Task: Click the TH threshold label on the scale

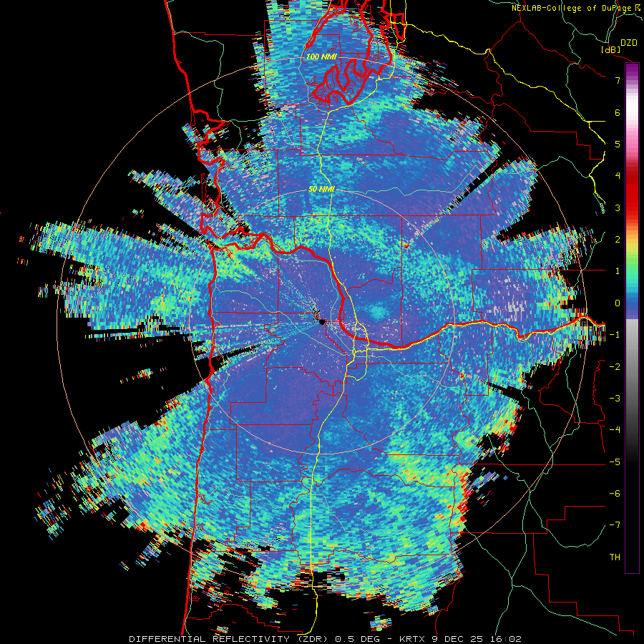Action: pyautogui.click(x=615, y=557)
